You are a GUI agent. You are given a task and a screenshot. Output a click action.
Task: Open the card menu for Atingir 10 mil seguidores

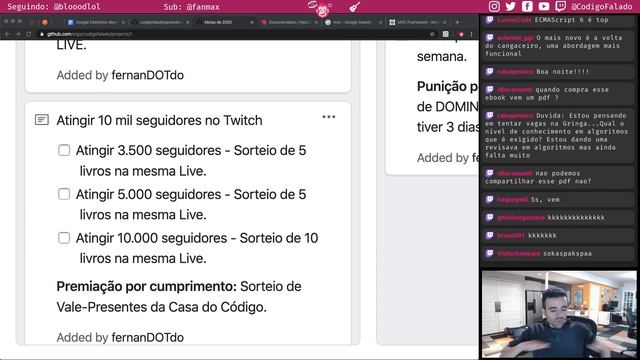(329, 117)
